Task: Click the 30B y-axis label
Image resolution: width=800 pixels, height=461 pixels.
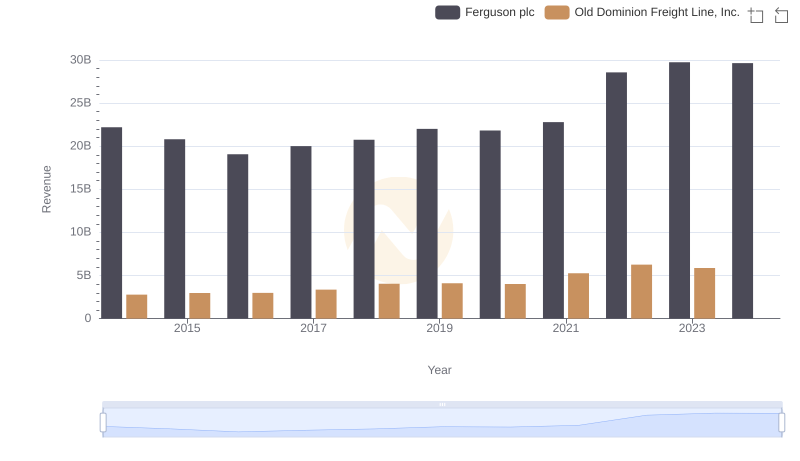Action: [x=81, y=60]
